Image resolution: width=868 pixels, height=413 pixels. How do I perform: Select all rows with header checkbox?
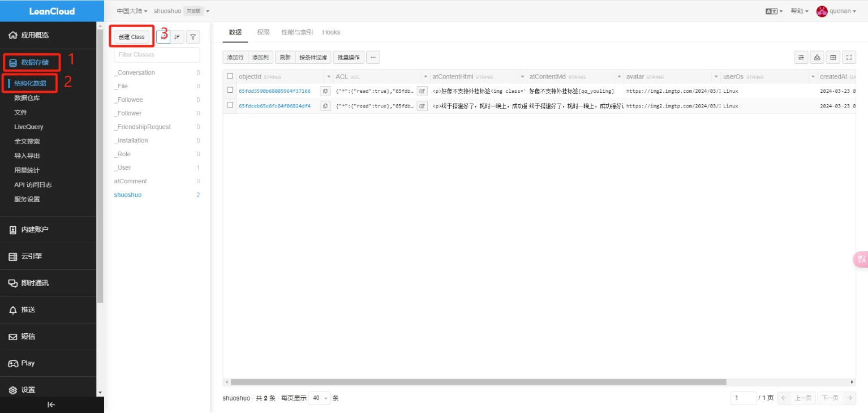230,76
